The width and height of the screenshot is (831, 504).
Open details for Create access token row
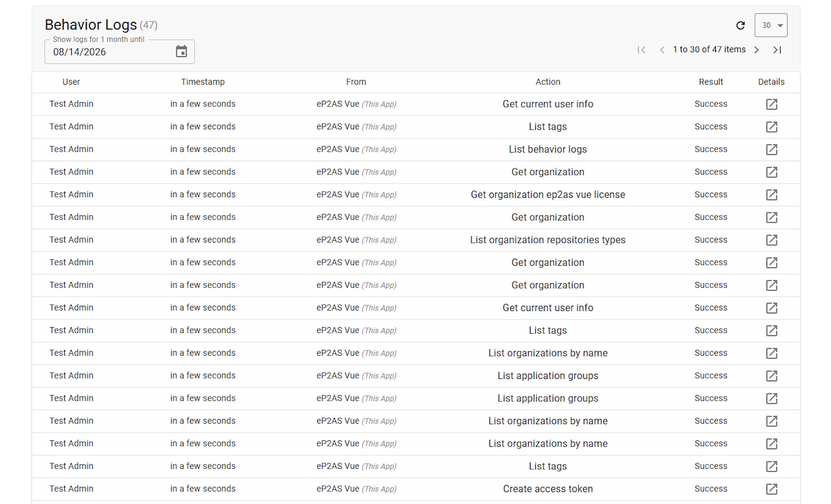pos(772,489)
